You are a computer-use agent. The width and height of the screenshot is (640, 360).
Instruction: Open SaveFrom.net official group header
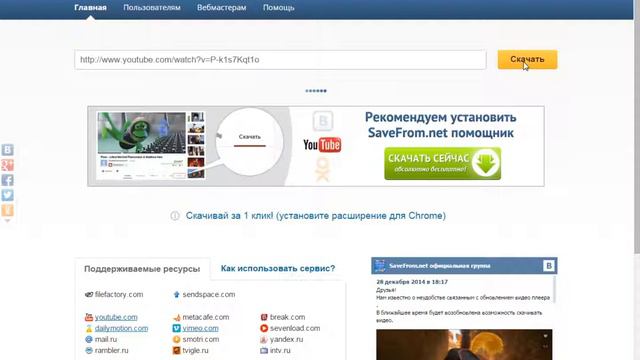pos(440,266)
